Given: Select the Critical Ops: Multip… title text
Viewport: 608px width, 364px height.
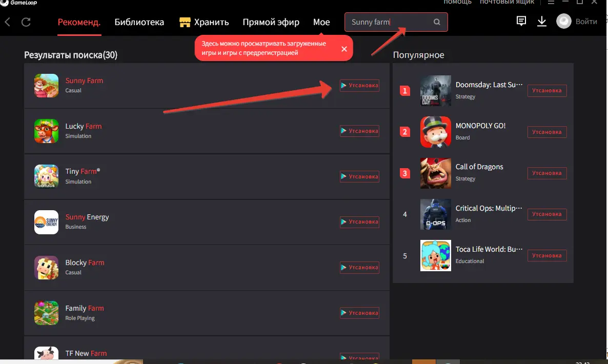Looking at the screenshot, I should (x=489, y=208).
